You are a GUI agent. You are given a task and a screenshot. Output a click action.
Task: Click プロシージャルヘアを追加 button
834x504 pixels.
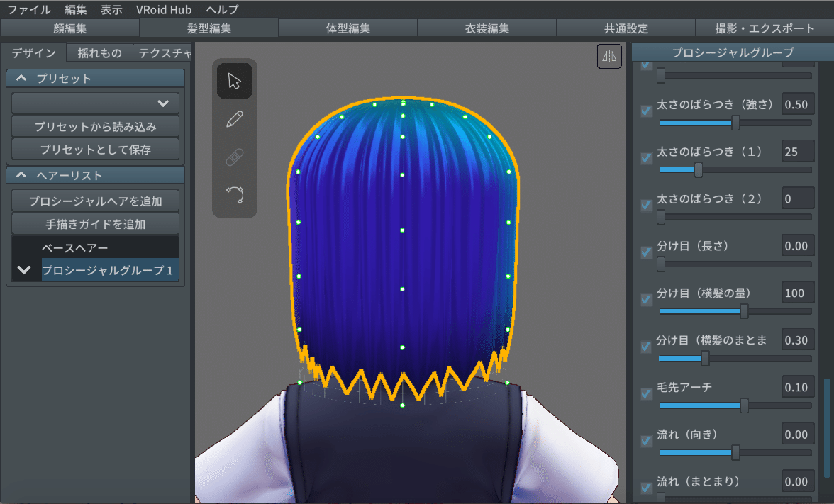click(95, 201)
